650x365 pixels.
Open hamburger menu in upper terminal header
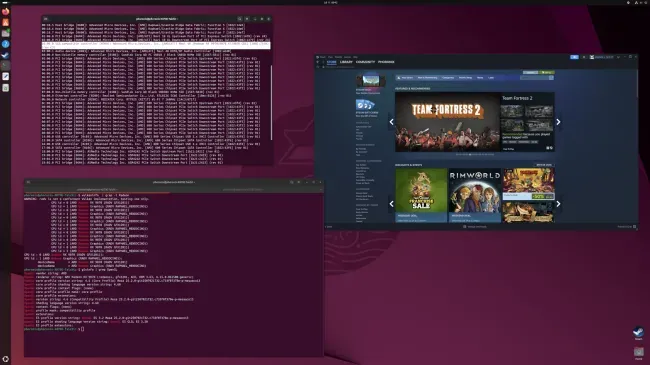[247, 19]
